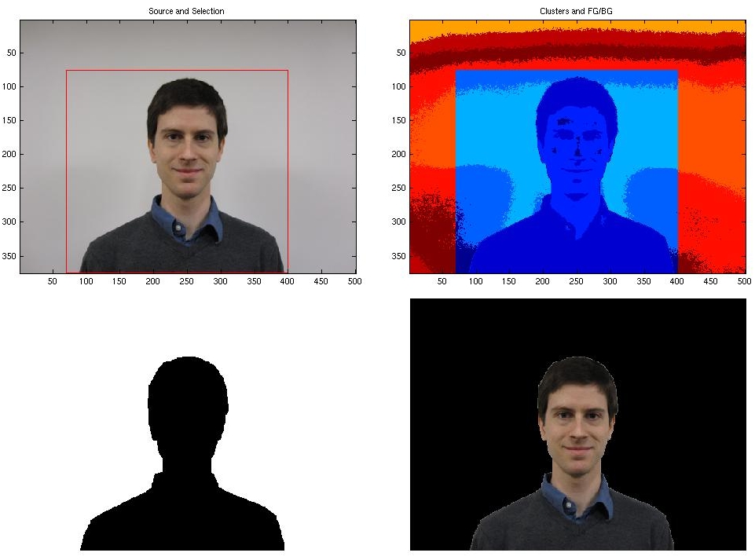The height and width of the screenshot is (560, 755).
Task: Click y-axis tick label 200 of Clusters and FG/BG plot
Action: 398,154
